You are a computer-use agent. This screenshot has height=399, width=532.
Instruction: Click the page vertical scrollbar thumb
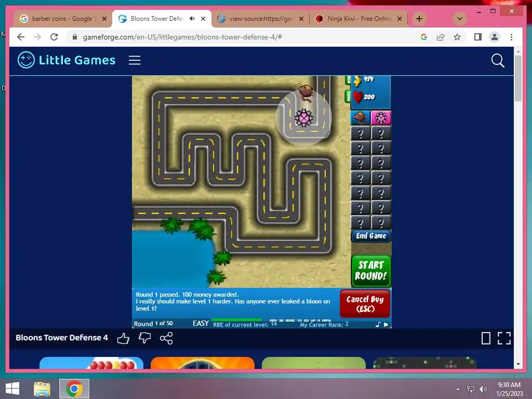click(518, 78)
